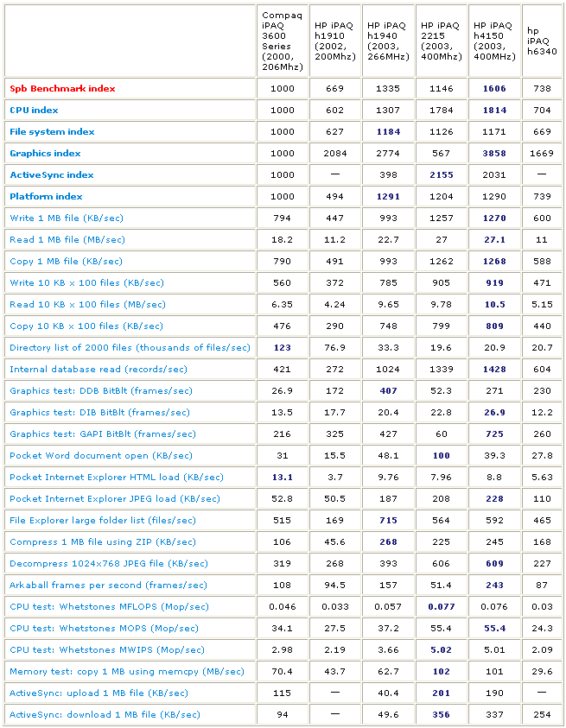This screenshot has width=566, height=728.
Task: Select ActiveSync: download 1 MB file label
Action: coord(105,714)
